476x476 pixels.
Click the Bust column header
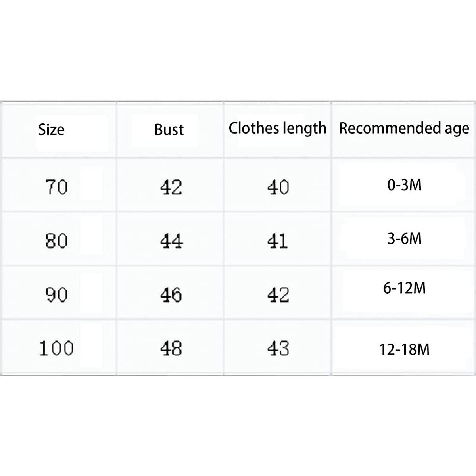point(169,130)
